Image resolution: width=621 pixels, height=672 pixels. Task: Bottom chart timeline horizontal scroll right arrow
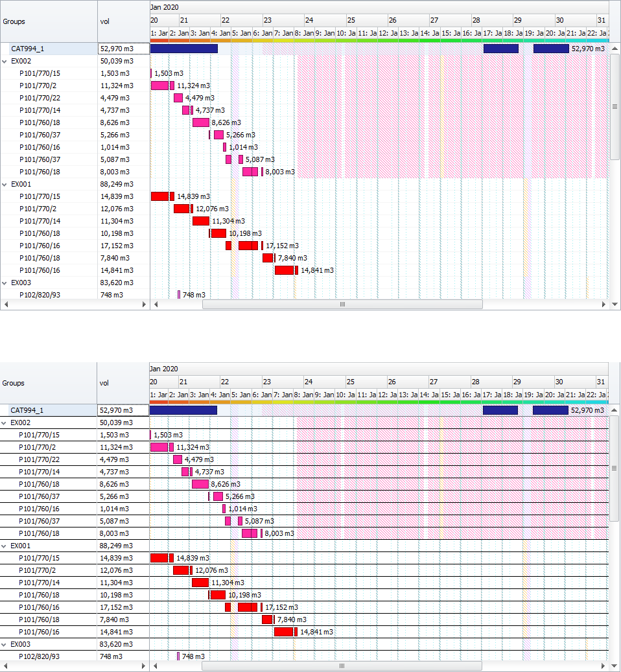pos(603,666)
